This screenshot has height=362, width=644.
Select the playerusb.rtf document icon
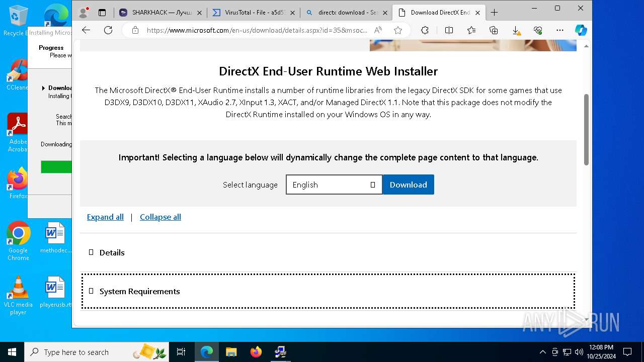point(55,292)
